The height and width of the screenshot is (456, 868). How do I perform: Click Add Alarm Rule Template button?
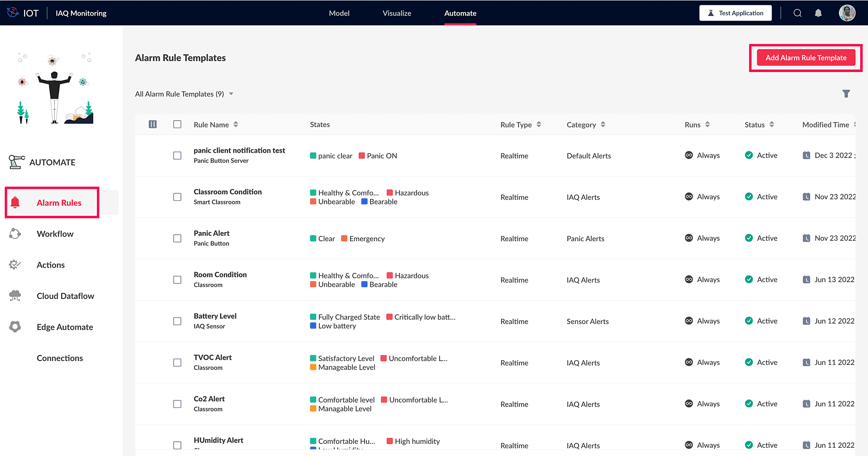[806, 58]
